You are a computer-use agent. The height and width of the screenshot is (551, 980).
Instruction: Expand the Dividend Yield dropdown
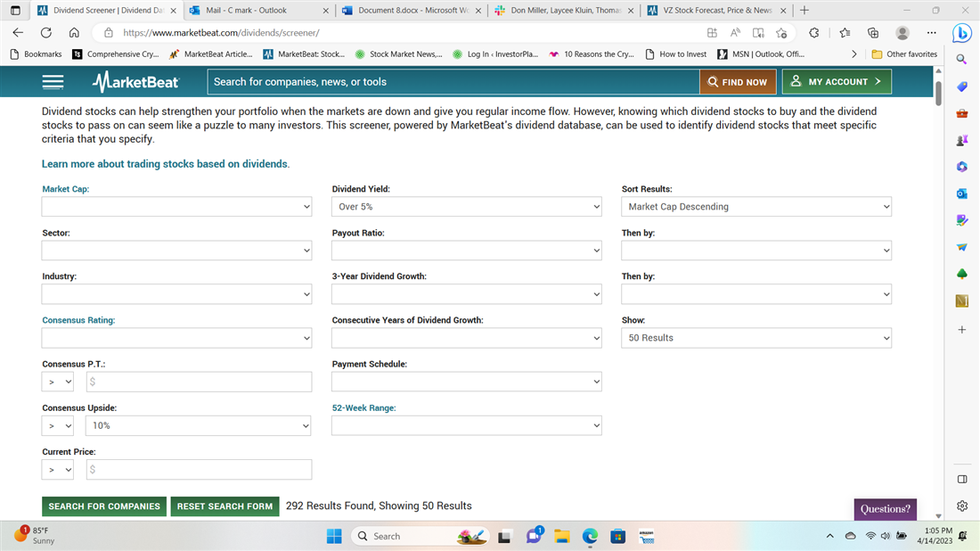point(466,207)
